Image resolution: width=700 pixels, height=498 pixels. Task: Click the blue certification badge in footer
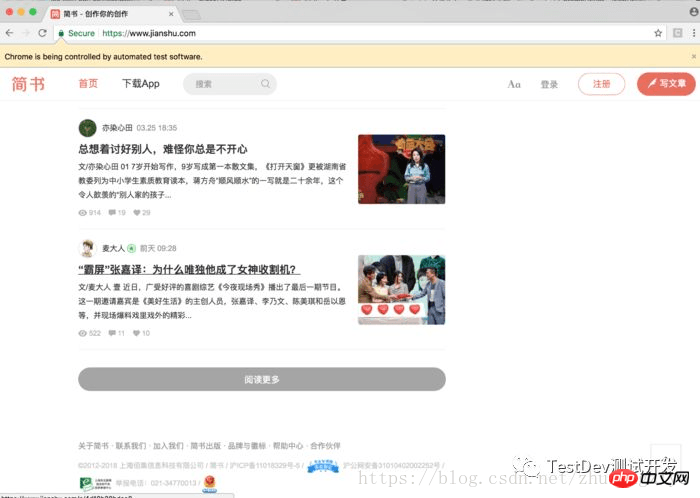[x=323, y=466]
